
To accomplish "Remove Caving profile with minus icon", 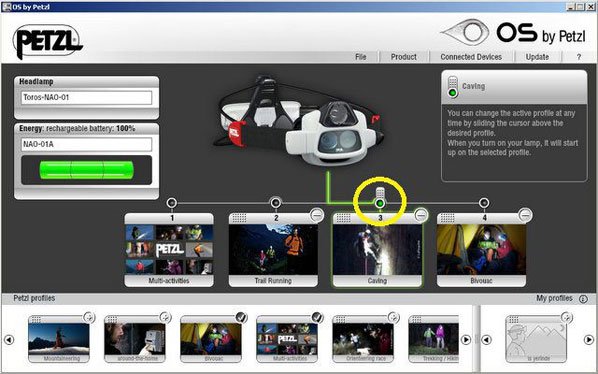I will pyautogui.click(x=421, y=215).
